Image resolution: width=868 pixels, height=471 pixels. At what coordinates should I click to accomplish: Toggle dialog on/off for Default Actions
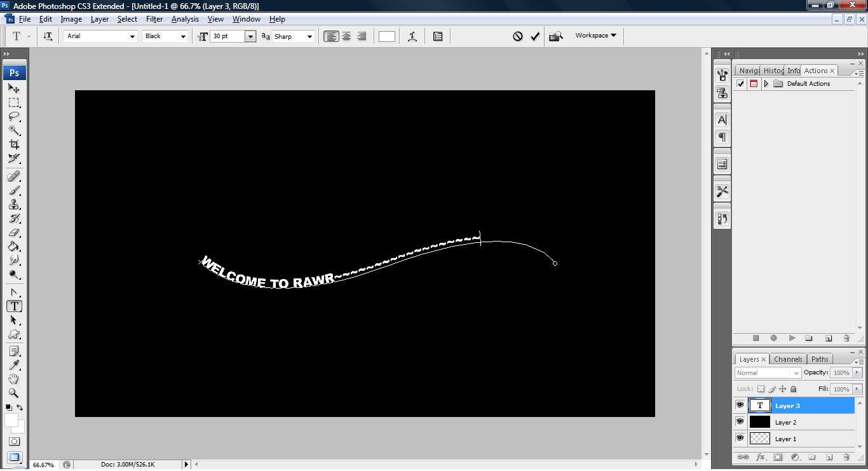click(x=754, y=83)
